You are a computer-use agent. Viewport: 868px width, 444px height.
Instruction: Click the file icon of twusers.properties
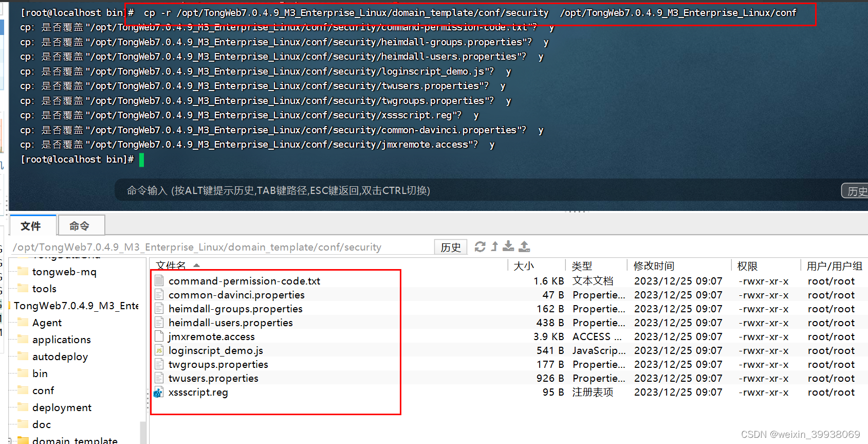[159, 378]
